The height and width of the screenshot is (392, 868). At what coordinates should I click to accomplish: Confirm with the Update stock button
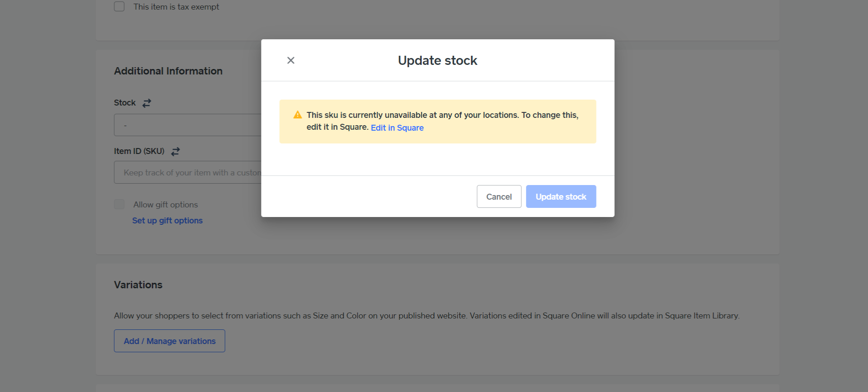(561, 196)
